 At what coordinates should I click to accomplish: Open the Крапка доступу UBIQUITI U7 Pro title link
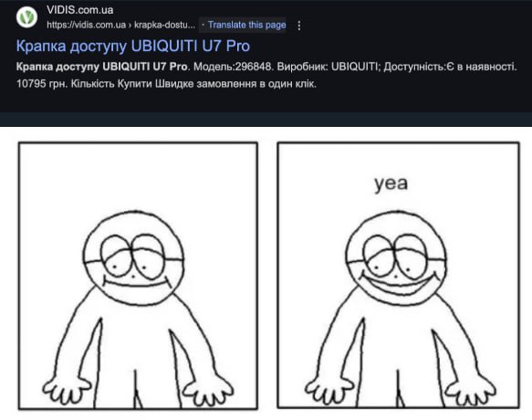(x=133, y=46)
